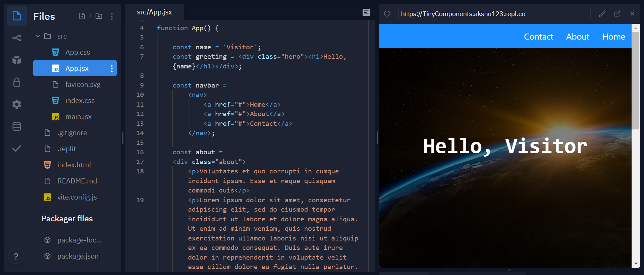
Task: Click About link in preview navbar
Action: click(578, 37)
